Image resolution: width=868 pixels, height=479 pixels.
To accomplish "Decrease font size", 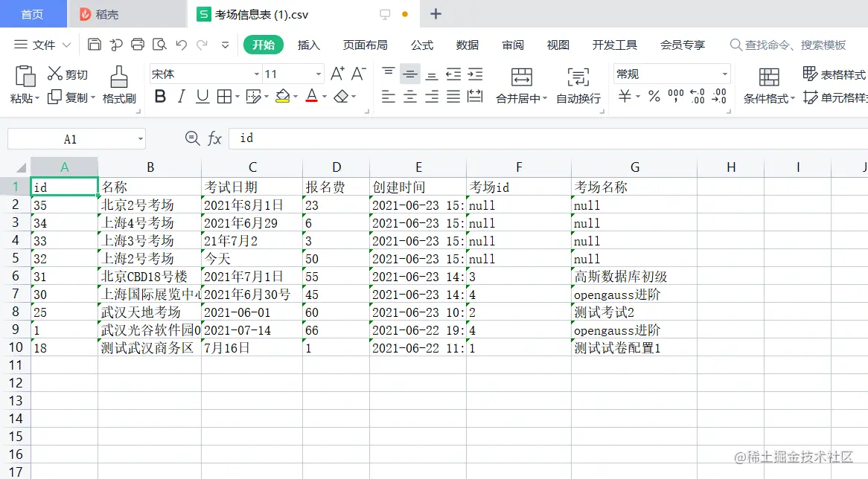I will click(359, 74).
